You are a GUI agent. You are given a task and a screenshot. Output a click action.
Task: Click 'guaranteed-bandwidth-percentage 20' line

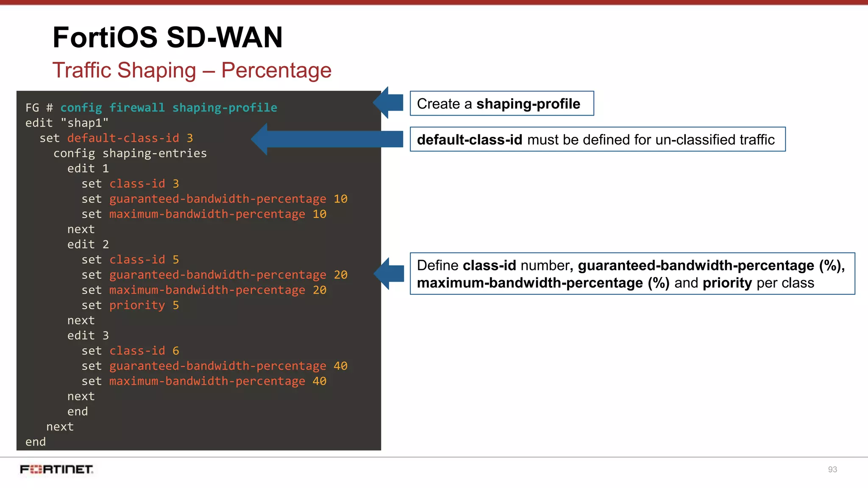(214, 275)
